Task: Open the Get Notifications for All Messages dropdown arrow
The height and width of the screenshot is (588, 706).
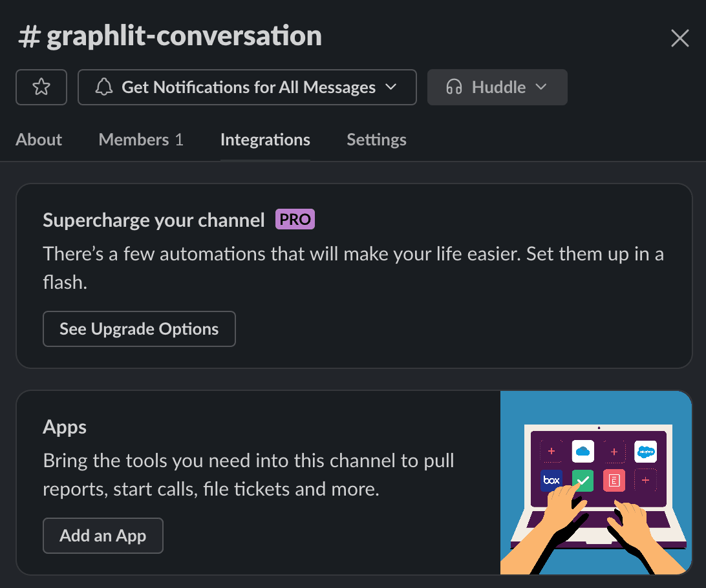Action: point(390,87)
